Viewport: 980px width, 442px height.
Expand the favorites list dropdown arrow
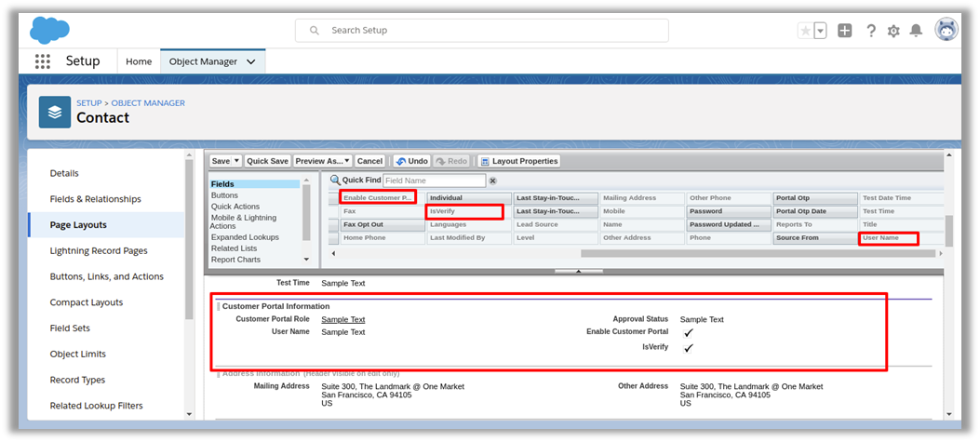[820, 31]
